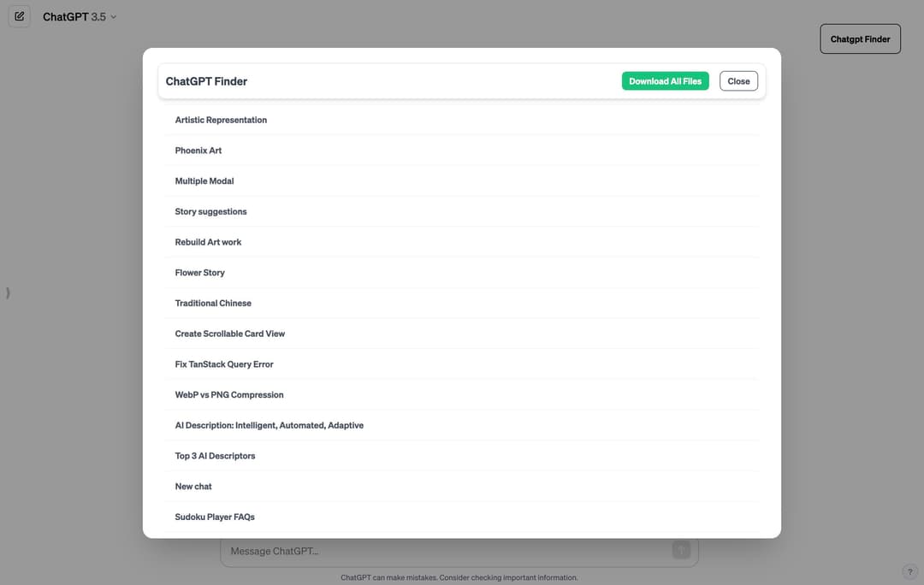The width and height of the screenshot is (924, 585).
Task: Open the Traditional Chinese conversation
Action: pyautogui.click(x=213, y=303)
